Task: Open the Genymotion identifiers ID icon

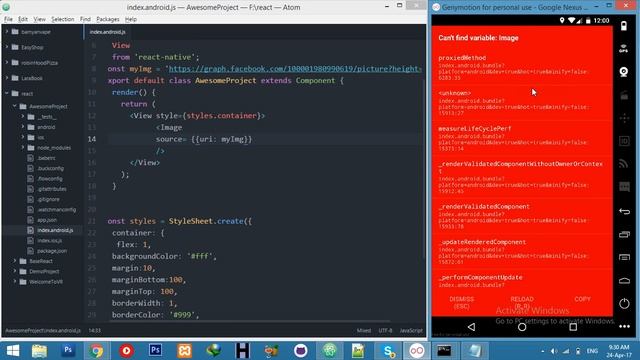Action: [x=624, y=141]
